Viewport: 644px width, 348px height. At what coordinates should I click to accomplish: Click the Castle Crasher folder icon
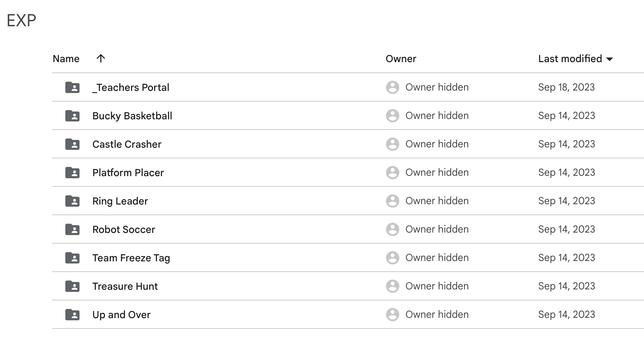(x=72, y=144)
